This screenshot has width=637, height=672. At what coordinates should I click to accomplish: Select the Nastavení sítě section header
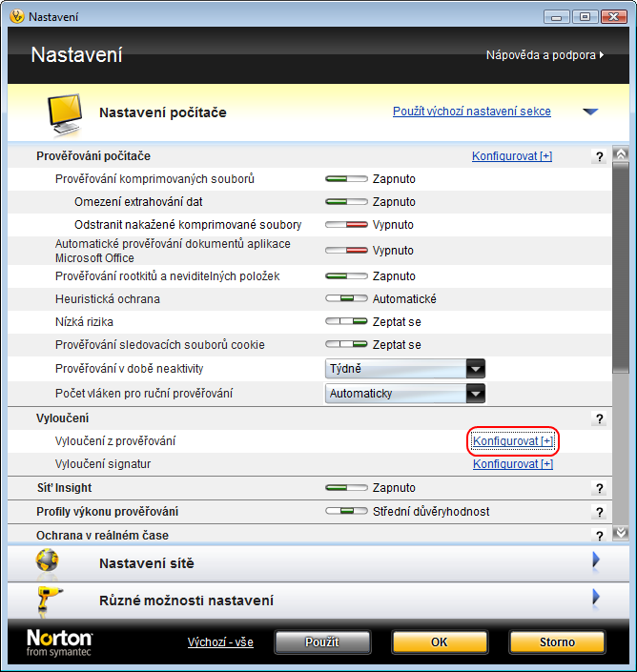coord(318,563)
